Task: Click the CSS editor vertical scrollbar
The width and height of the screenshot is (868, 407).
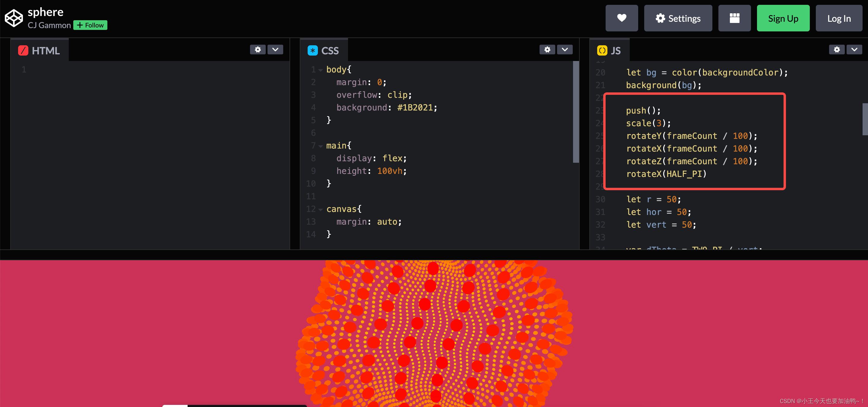Action: 575,111
